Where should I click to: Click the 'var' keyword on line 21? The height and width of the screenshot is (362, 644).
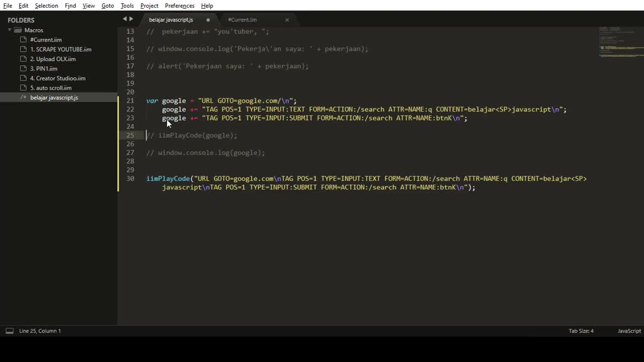152,101
